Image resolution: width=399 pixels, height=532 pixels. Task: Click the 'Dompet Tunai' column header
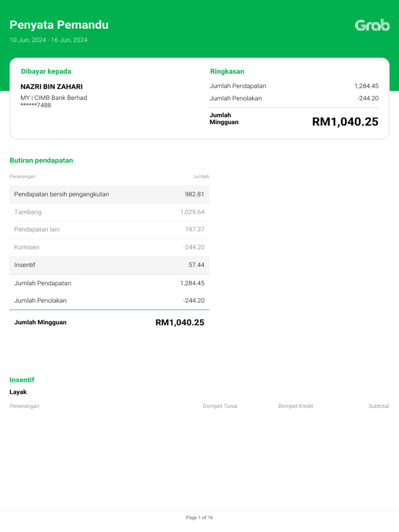(x=220, y=406)
